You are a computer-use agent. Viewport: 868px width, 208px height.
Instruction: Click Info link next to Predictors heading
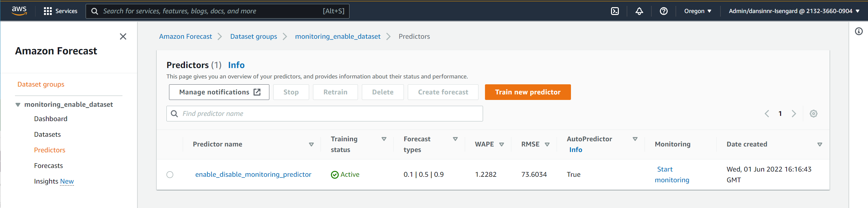[236, 65]
